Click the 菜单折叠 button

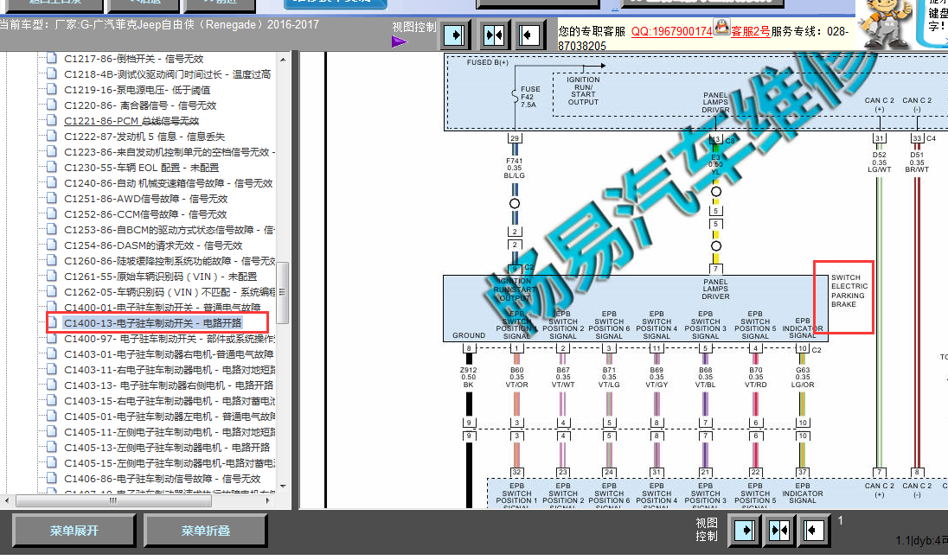click(206, 531)
